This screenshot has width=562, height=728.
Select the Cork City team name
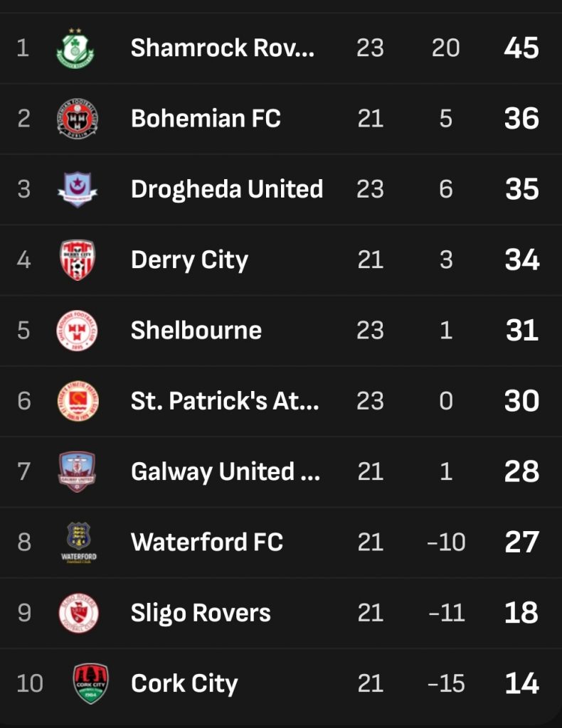(184, 684)
